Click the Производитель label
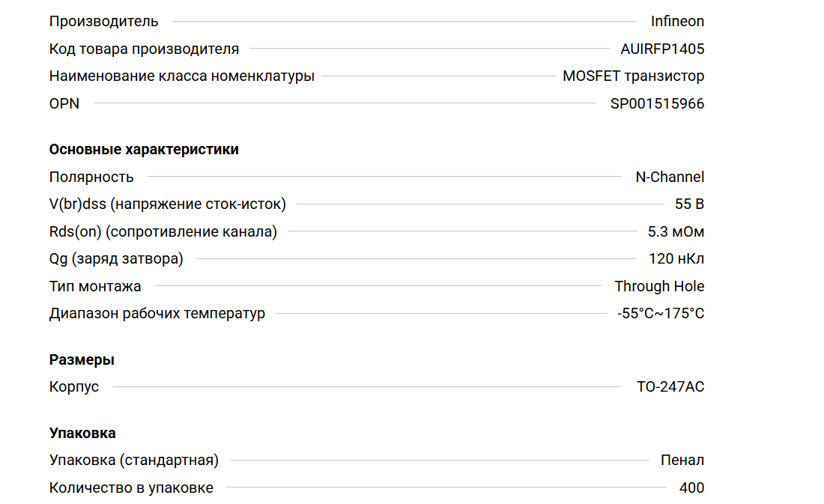The height and width of the screenshot is (504, 824). 103,21
